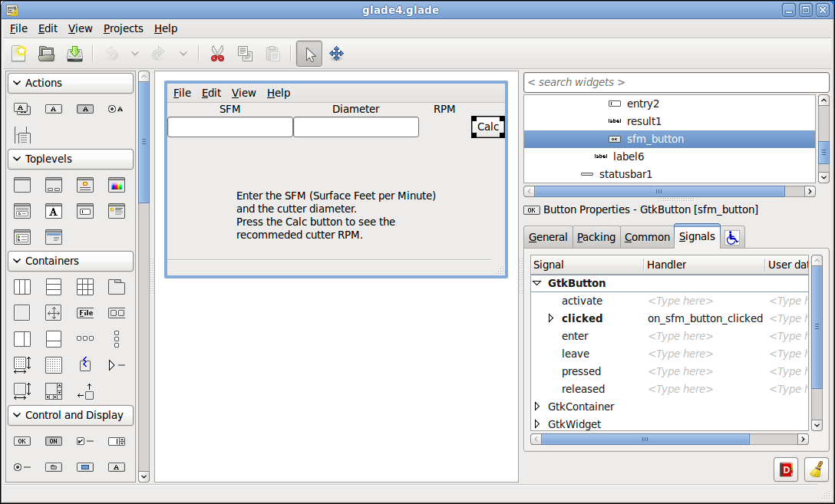Pick the Table container
This screenshot has height=504, width=835.
pos(85,287)
